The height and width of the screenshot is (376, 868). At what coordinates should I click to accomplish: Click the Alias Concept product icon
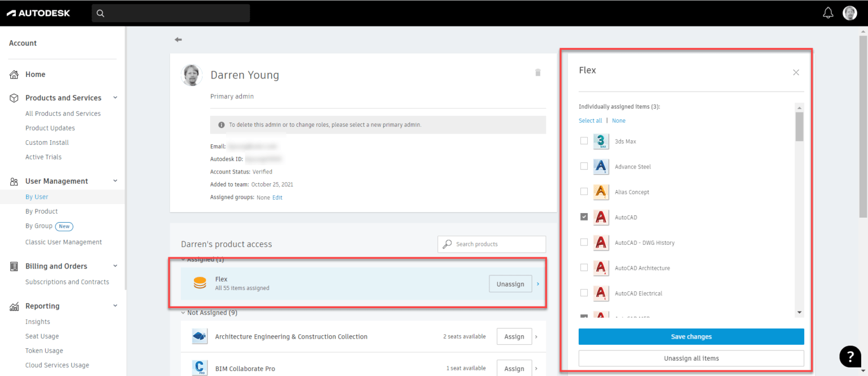click(x=601, y=192)
